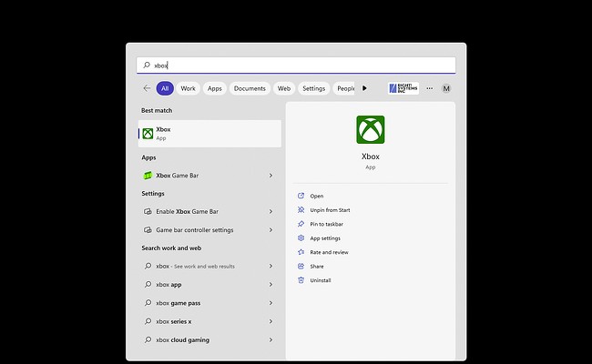Open Game bar controller settings
Screen dimensions: 592x364
[x=209, y=230]
